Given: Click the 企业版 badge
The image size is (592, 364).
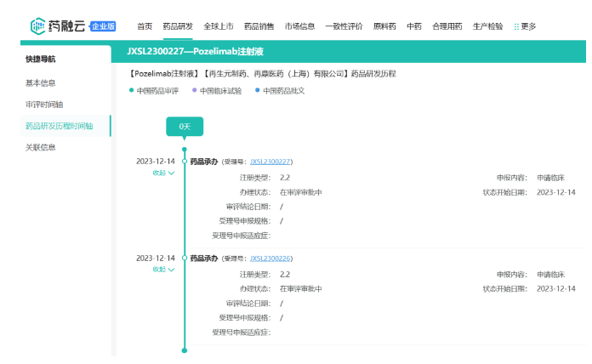Looking at the screenshot, I should pos(103,26).
